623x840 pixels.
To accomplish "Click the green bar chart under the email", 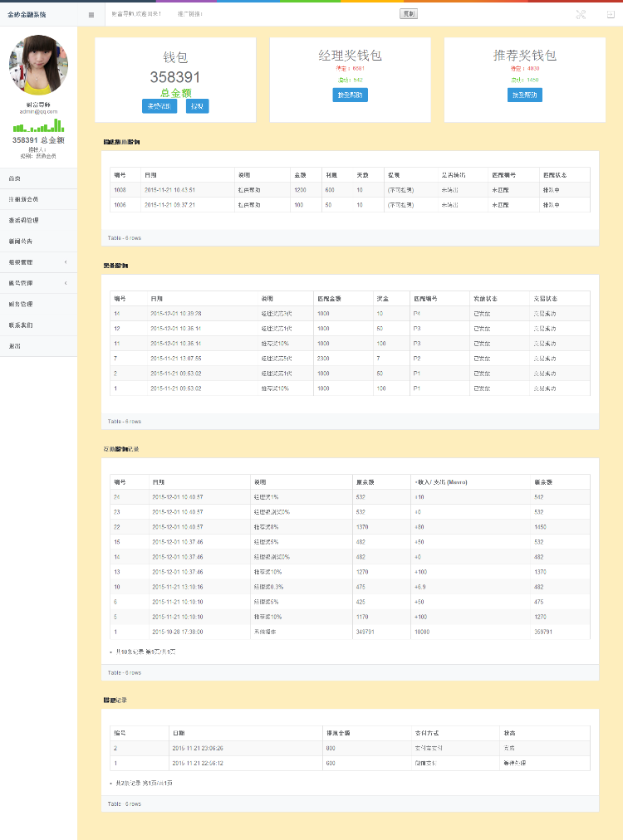I will click(38, 126).
